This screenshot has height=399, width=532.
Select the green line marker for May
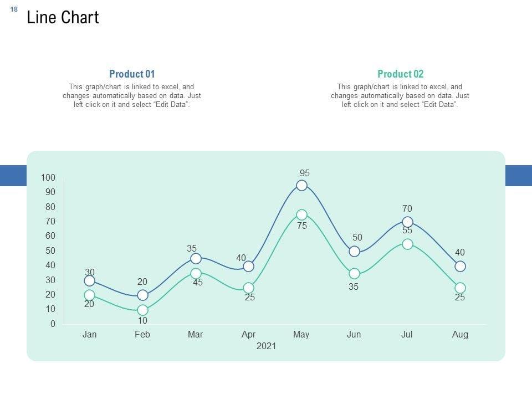click(301, 214)
